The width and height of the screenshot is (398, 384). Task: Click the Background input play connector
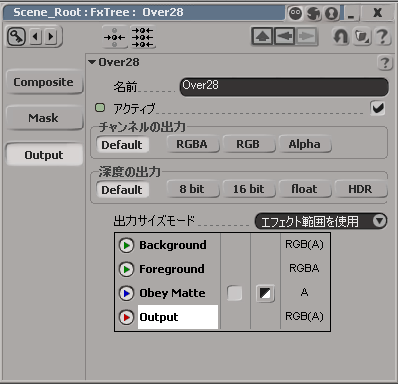point(126,246)
